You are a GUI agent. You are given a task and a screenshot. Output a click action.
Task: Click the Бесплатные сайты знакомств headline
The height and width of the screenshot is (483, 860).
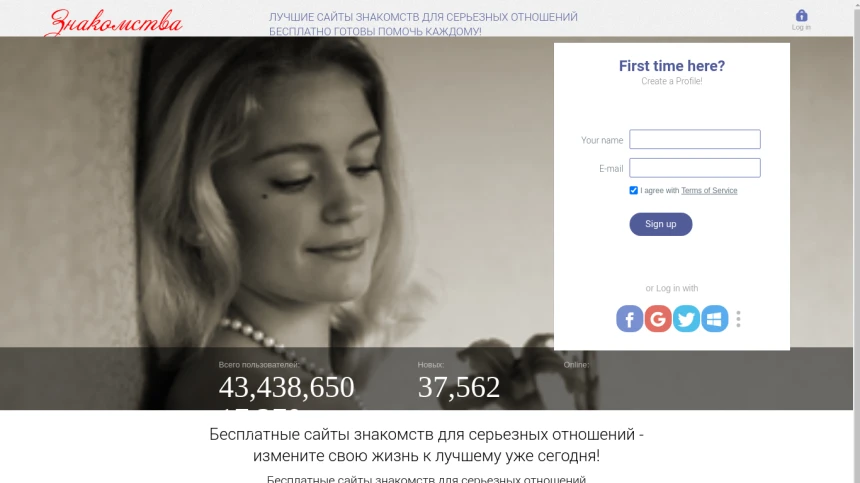pyautogui.click(x=426, y=445)
